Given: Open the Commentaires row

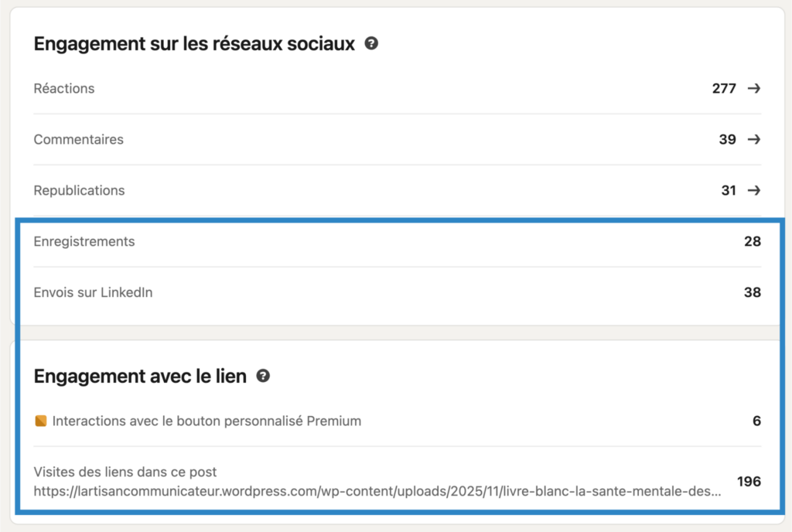Looking at the screenshot, I should 78,139.
